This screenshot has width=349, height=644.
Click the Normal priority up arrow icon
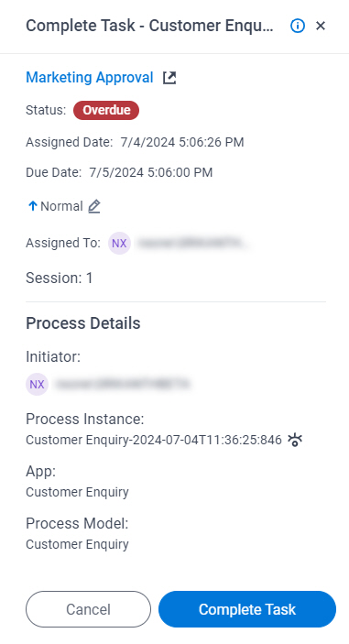[x=32, y=206]
